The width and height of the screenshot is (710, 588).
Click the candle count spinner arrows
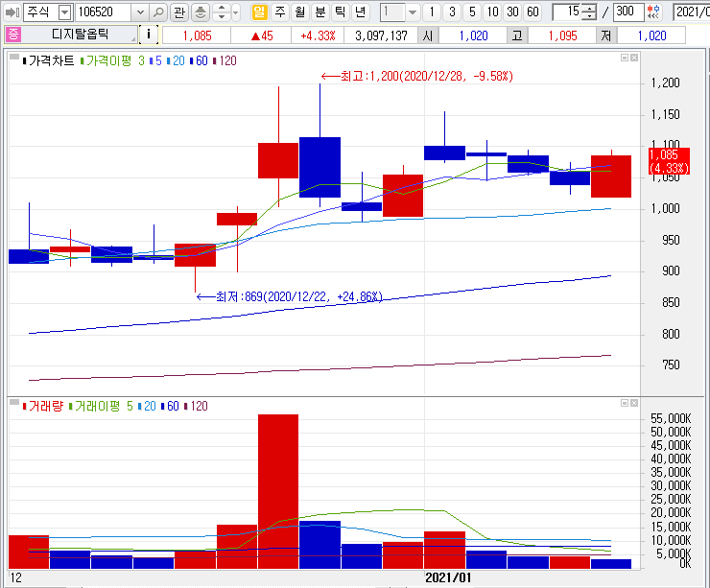pos(589,12)
